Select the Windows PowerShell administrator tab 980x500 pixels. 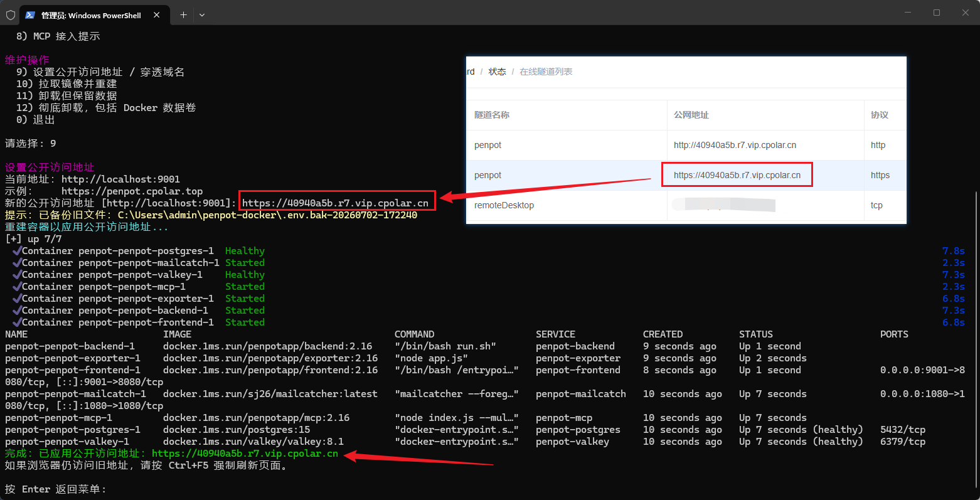pyautogui.click(x=94, y=15)
